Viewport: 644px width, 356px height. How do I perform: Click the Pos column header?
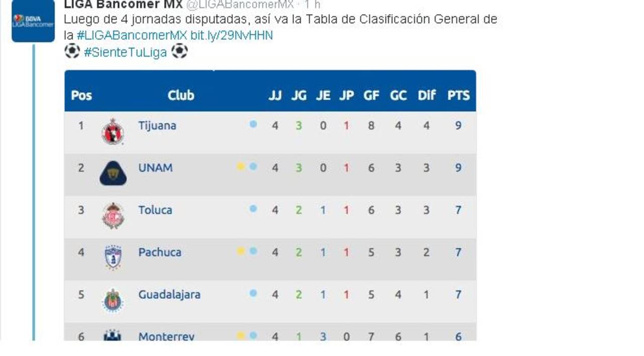(81, 95)
